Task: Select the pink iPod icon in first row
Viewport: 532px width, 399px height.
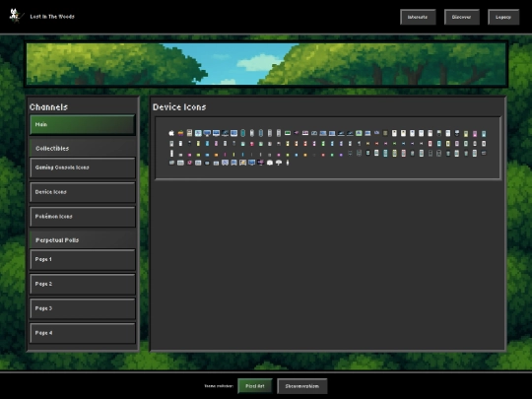Action: pos(475,134)
